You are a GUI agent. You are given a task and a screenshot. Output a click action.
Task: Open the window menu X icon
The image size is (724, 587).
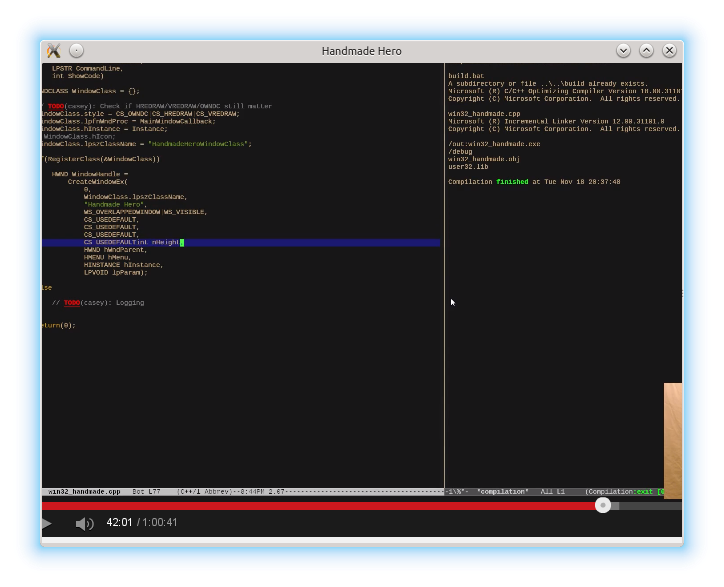point(54,50)
